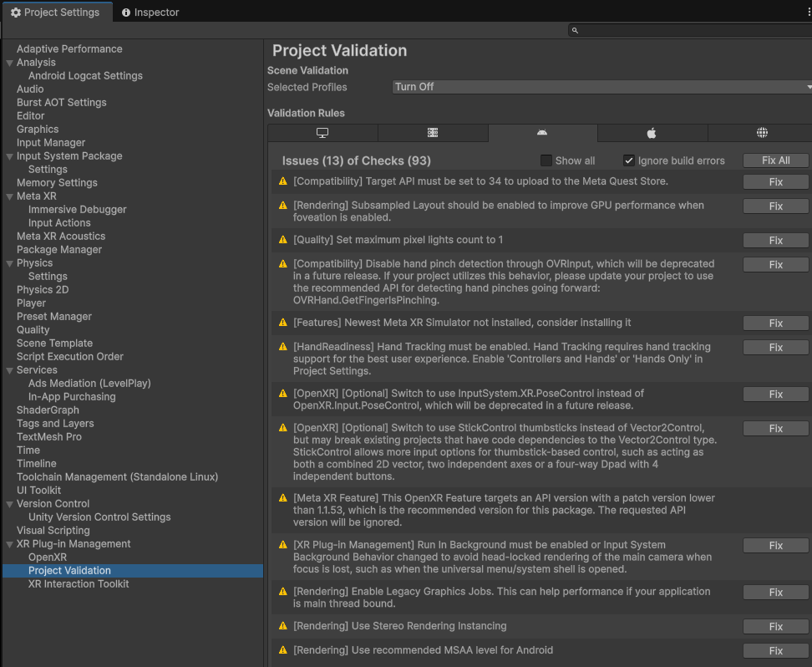The width and height of the screenshot is (812, 667).
Task: Open the window options kebab menu
Action: [x=809, y=13]
